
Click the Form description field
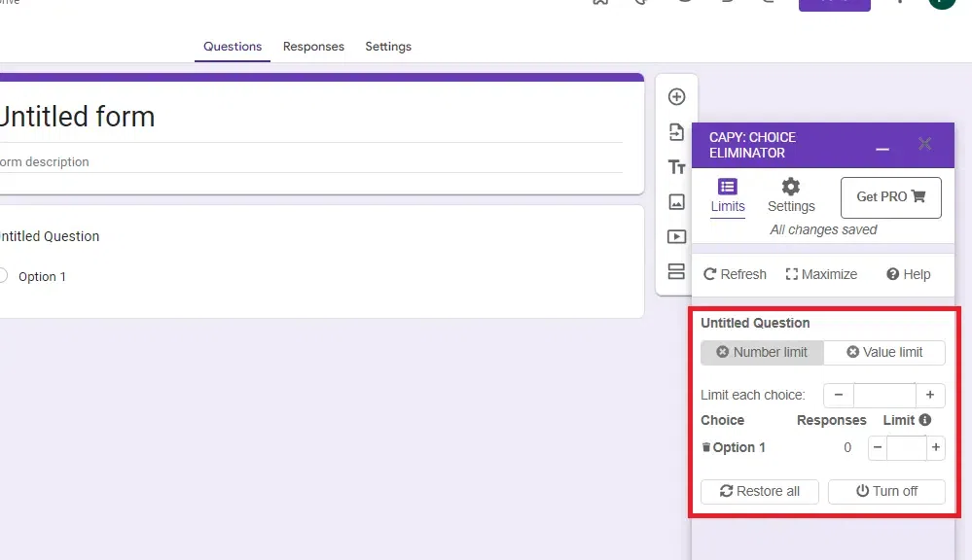click(311, 161)
